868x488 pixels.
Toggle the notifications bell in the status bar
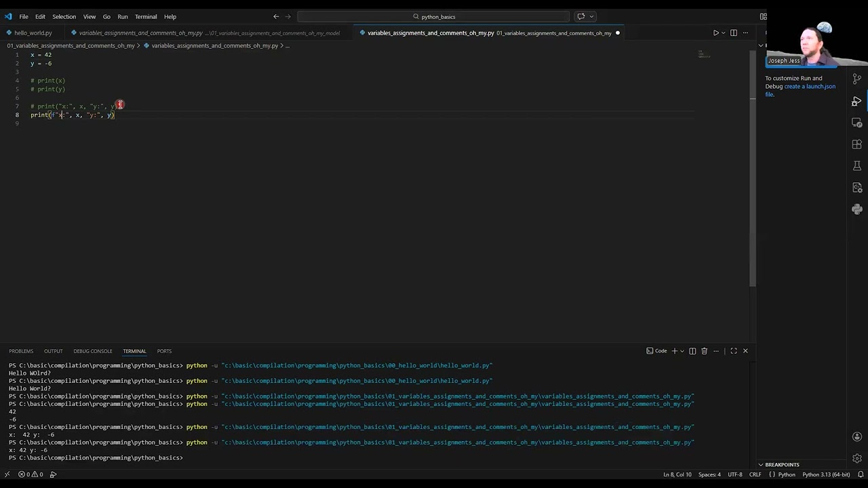860,474
